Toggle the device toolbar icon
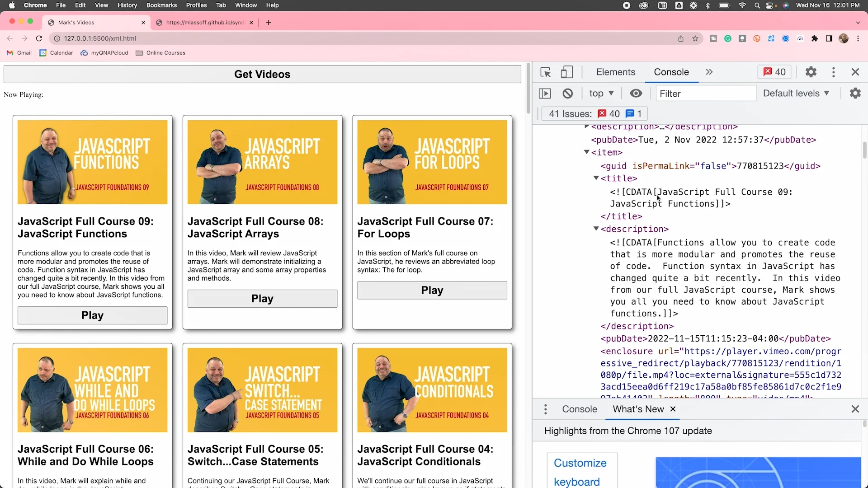The height and width of the screenshot is (488, 868). click(566, 72)
